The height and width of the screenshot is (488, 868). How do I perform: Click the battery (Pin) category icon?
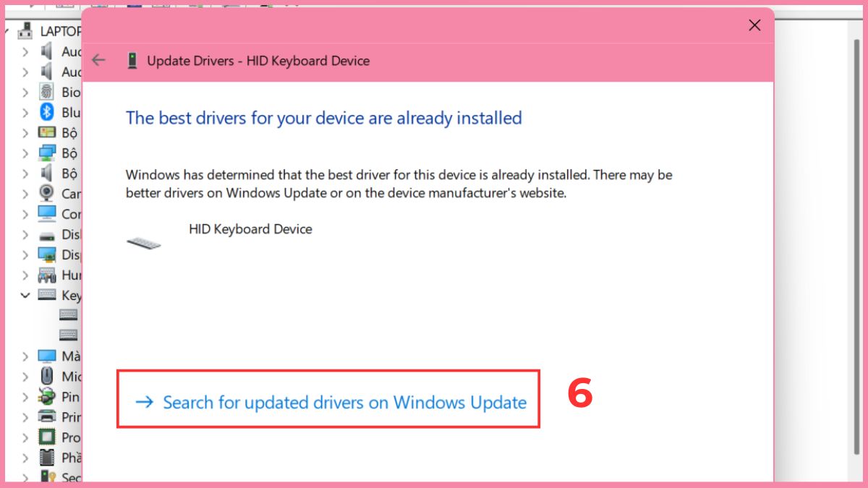tap(47, 396)
